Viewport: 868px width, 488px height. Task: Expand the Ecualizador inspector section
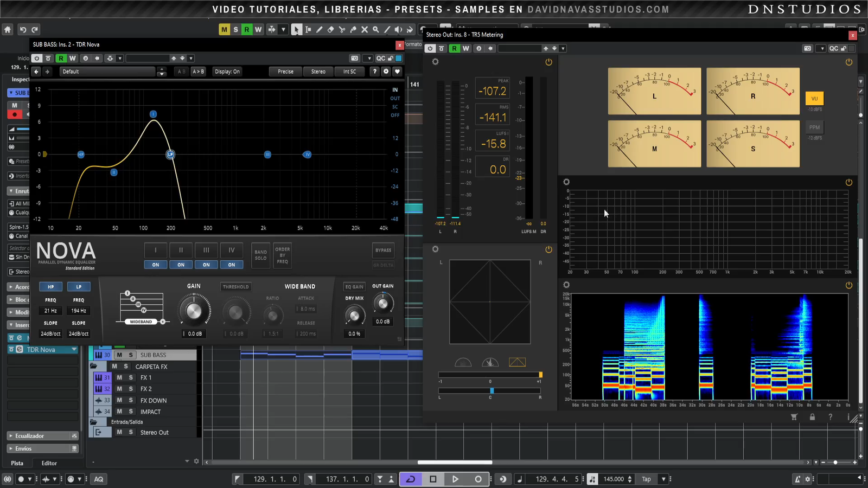pyautogui.click(x=30, y=436)
